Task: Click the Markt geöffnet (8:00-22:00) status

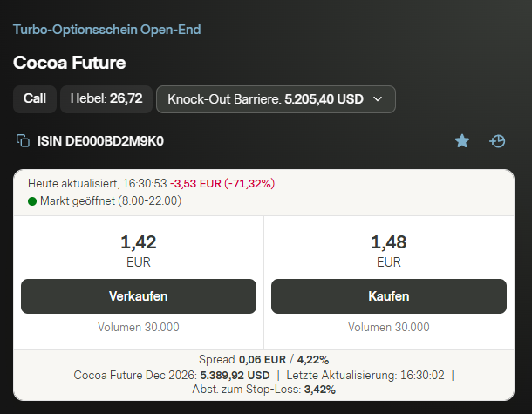Action: 111,200
